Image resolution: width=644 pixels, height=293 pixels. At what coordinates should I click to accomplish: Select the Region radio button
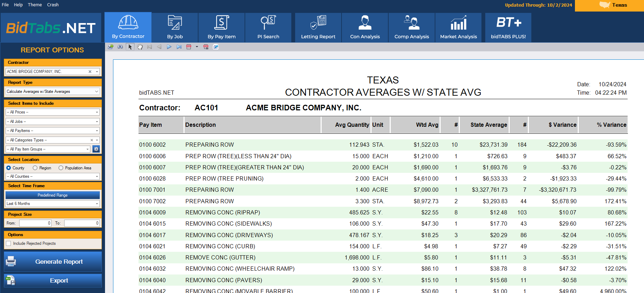[35, 168]
